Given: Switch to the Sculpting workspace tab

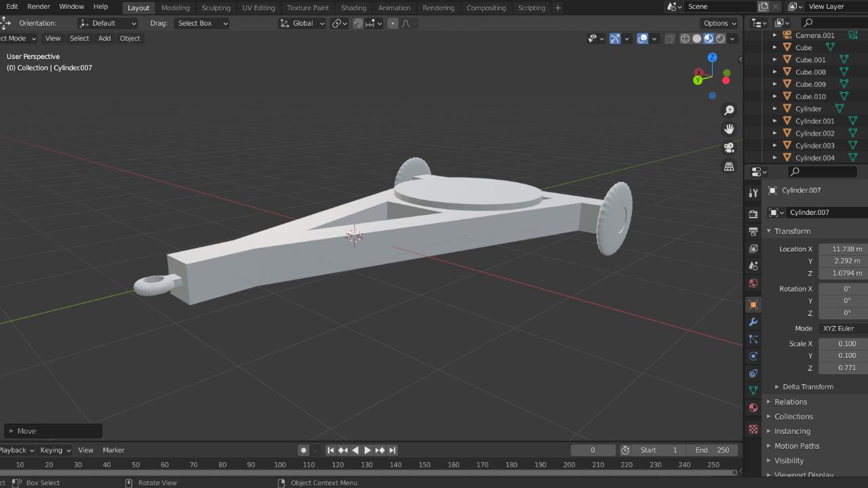Looking at the screenshot, I should 216,7.
